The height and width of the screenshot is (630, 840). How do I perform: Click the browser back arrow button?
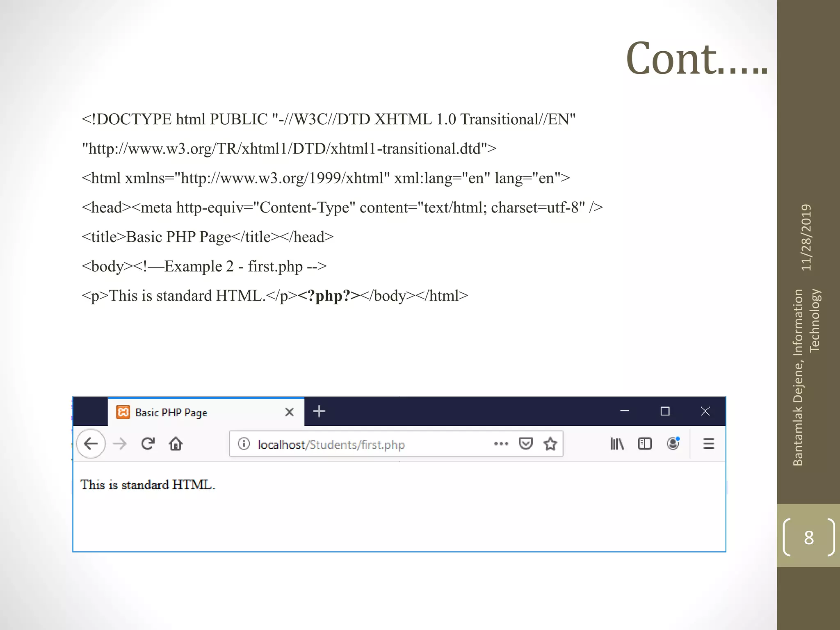[91, 444]
